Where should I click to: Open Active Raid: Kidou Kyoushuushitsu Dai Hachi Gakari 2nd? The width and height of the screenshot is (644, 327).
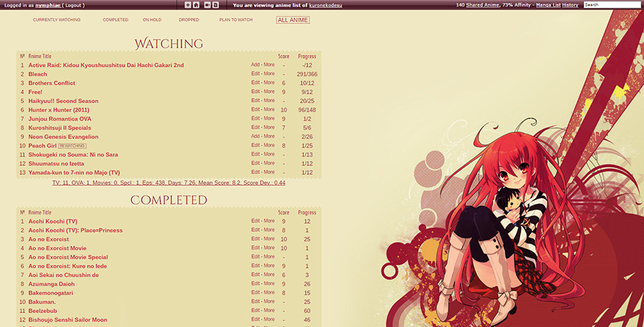point(106,65)
